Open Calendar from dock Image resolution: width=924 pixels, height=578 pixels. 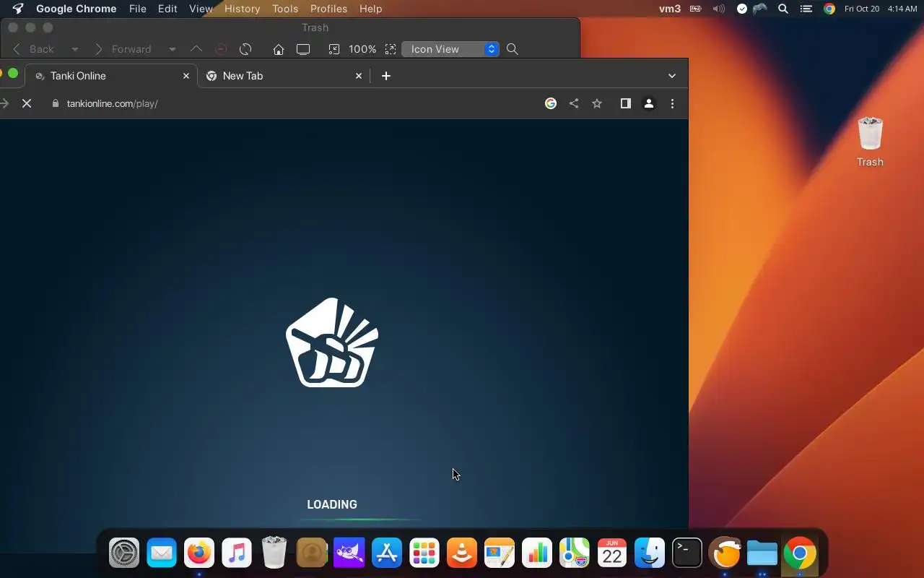coord(612,553)
